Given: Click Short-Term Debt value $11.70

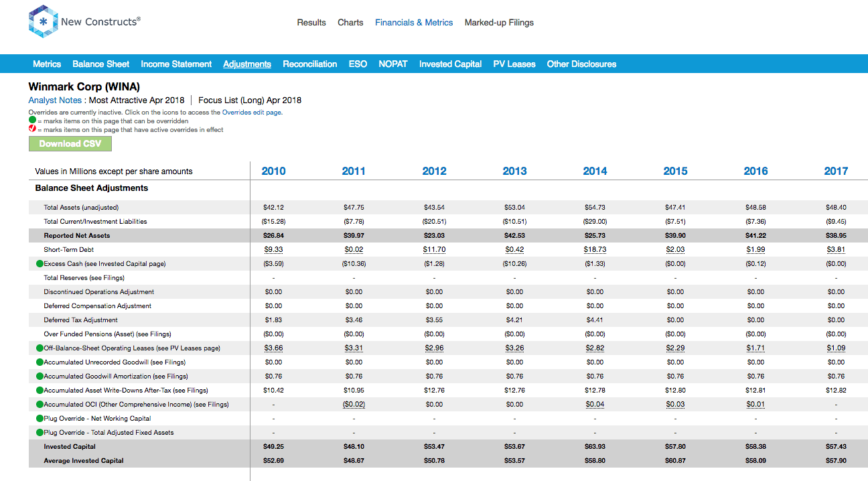Looking at the screenshot, I should (x=434, y=250).
